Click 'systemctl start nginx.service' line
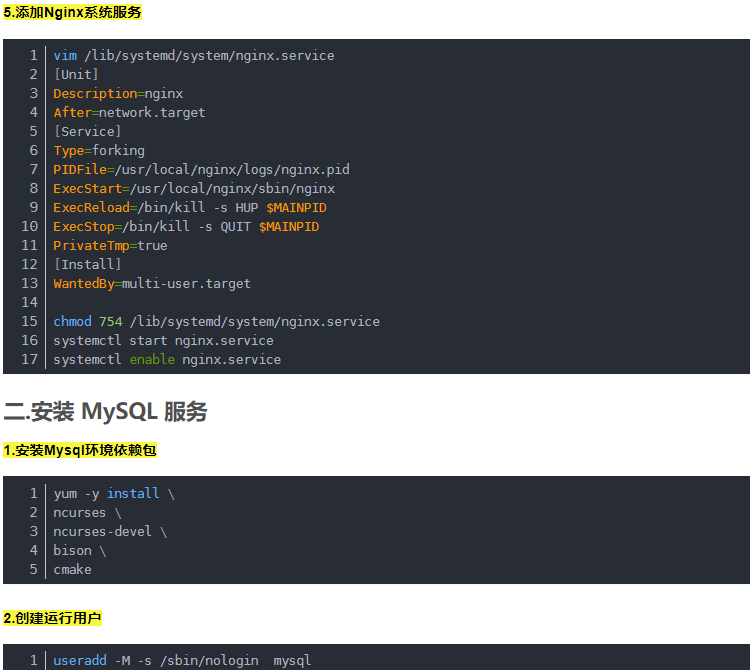Viewport: 750px width, 670px height. (164, 340)
